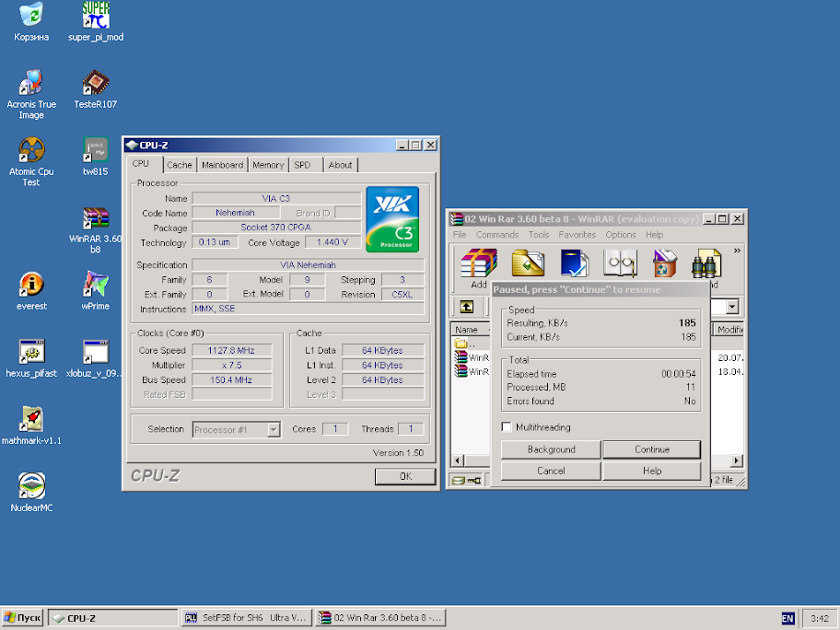Image resolution: width=840 pixels, height=630 pixels.
Task: Click the mathmark-v1.1 desktop shortcut
Action: pyautogui.click(x=31, y=426)
